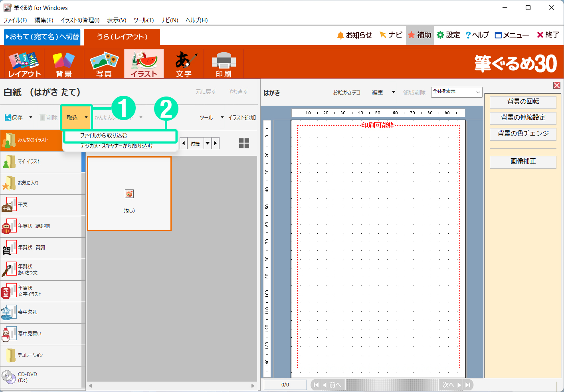This screenshot has height=392, width=564.
Task: Open the 設定 gear settings
Action: (x=448, y=35)
